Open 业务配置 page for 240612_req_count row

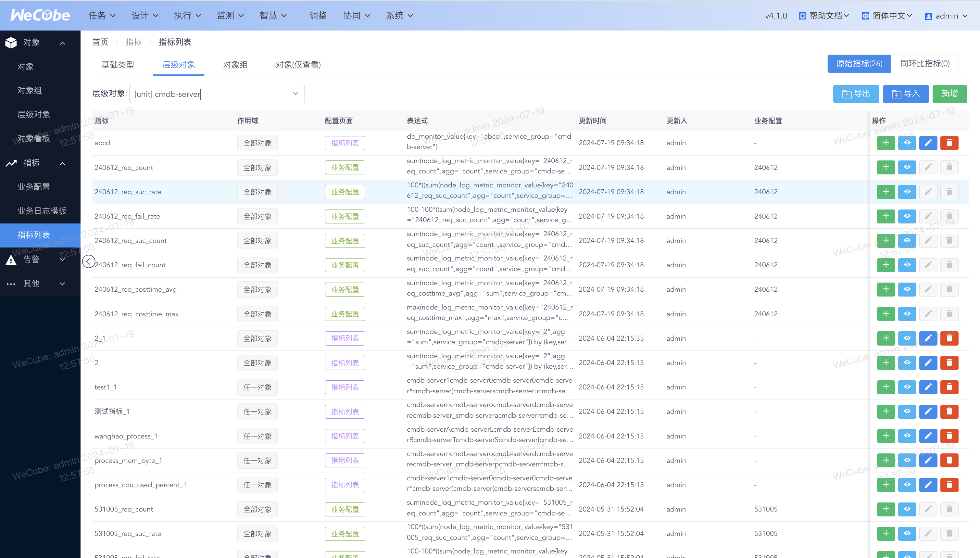[x=345, y=168]
